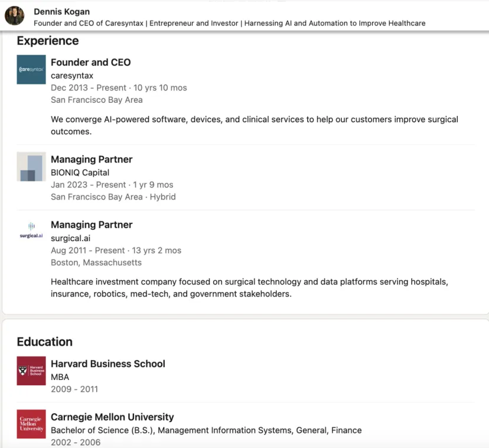Click the BIONIQ Capital logo
Image resolution: width=489 pixels, height=448 pixels.
[x=31, y=167]
